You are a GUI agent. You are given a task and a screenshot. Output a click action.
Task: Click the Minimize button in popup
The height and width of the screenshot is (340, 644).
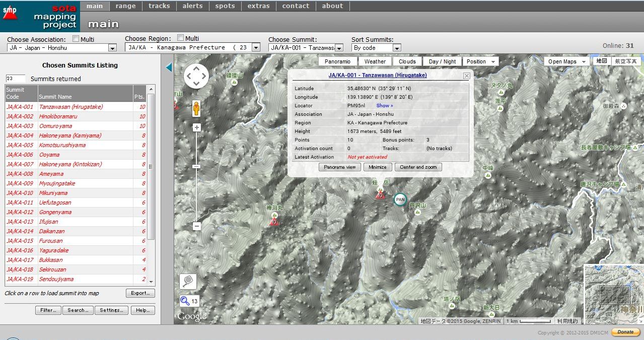pyautogui.click(x=378, y=167)
